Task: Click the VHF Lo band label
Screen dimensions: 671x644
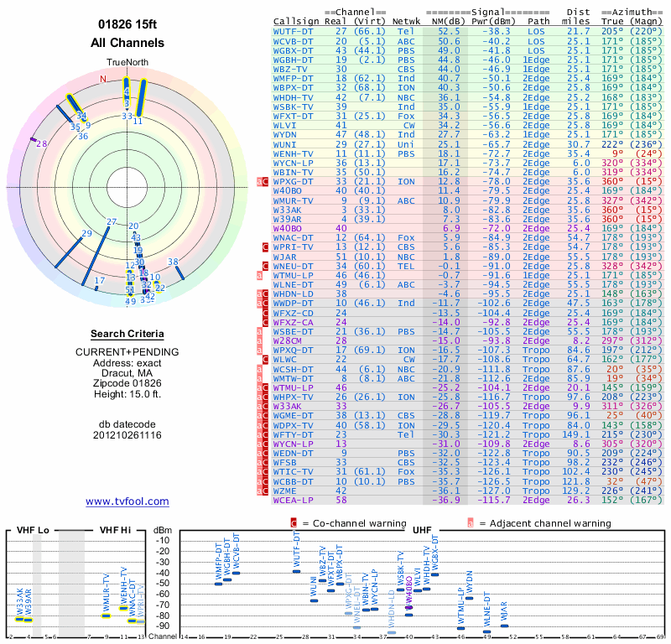Action: 33,530
